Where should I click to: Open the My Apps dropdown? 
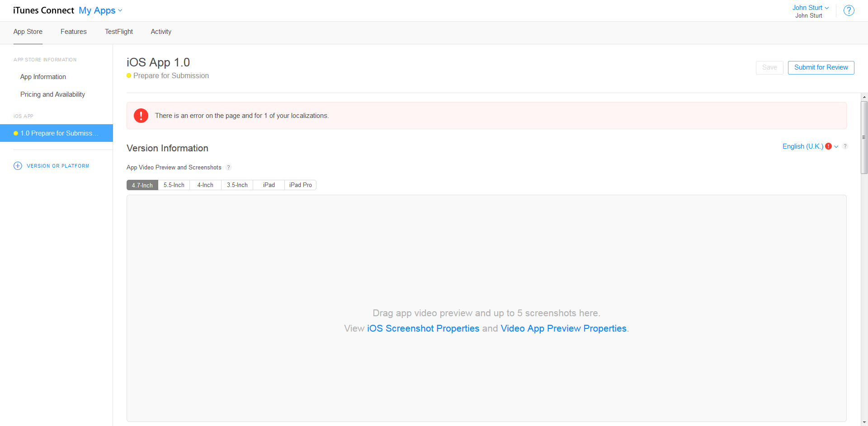(100, 10)
